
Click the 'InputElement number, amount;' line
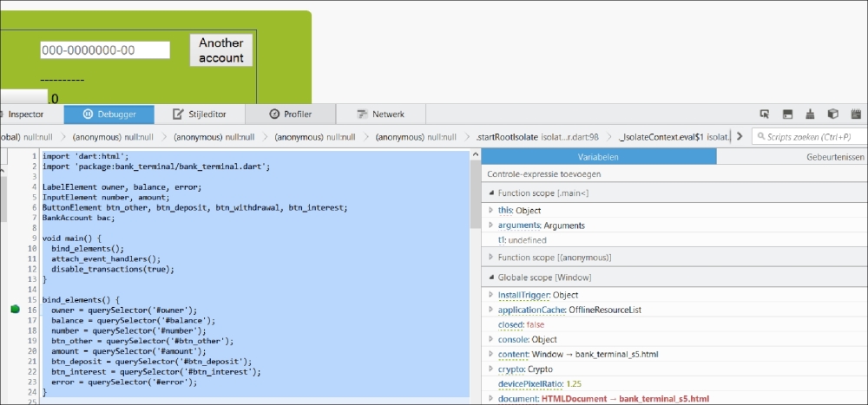(x=106, y=198)
